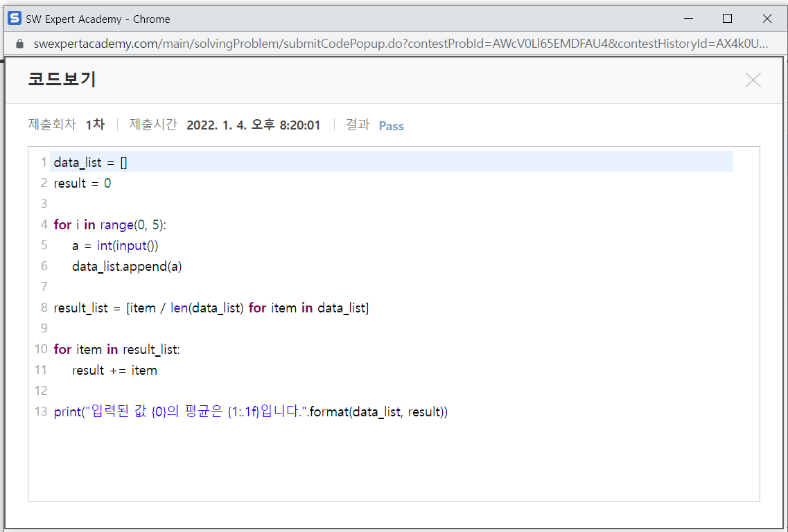Click the Pass result label
This screenshot has width=788, height=532.
391,125
